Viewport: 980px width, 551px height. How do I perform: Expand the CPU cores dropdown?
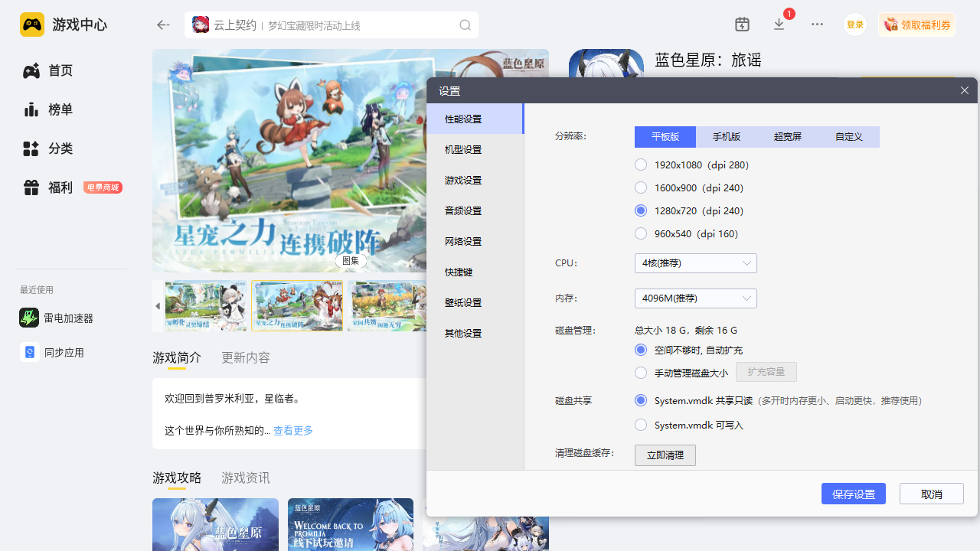tap(695, 263)
